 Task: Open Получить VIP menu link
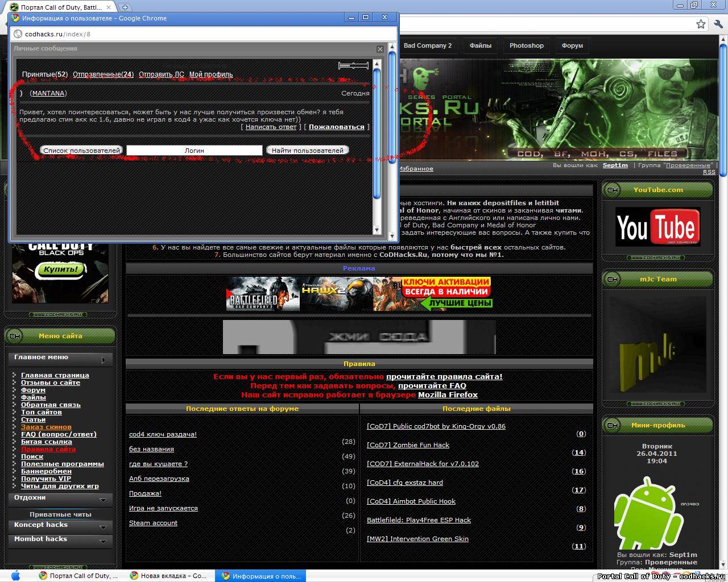(x=46, y=479)
